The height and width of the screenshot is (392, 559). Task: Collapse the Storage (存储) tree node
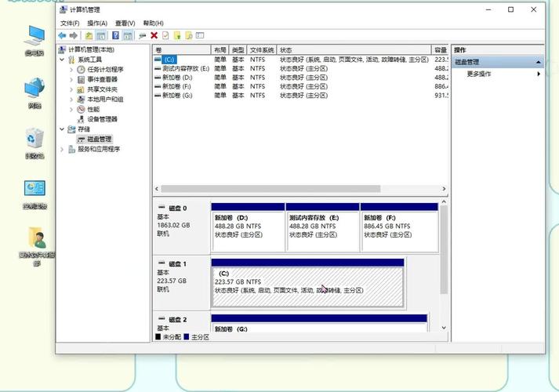coord(63,129)
